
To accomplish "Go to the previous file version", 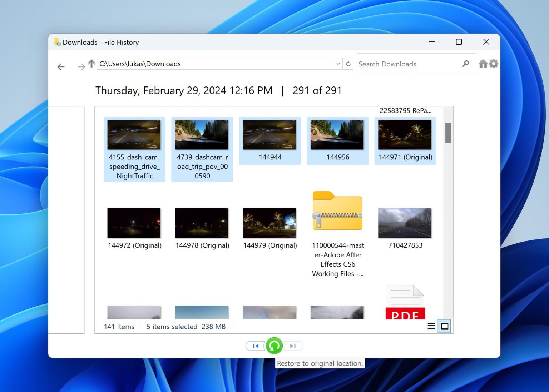I will pos(255,346).
